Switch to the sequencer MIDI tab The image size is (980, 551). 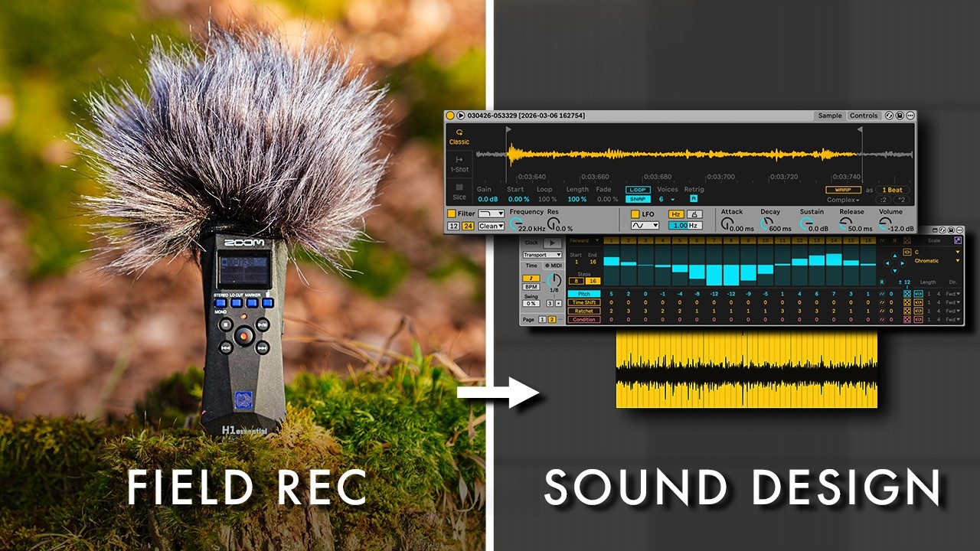coord(552,266)
